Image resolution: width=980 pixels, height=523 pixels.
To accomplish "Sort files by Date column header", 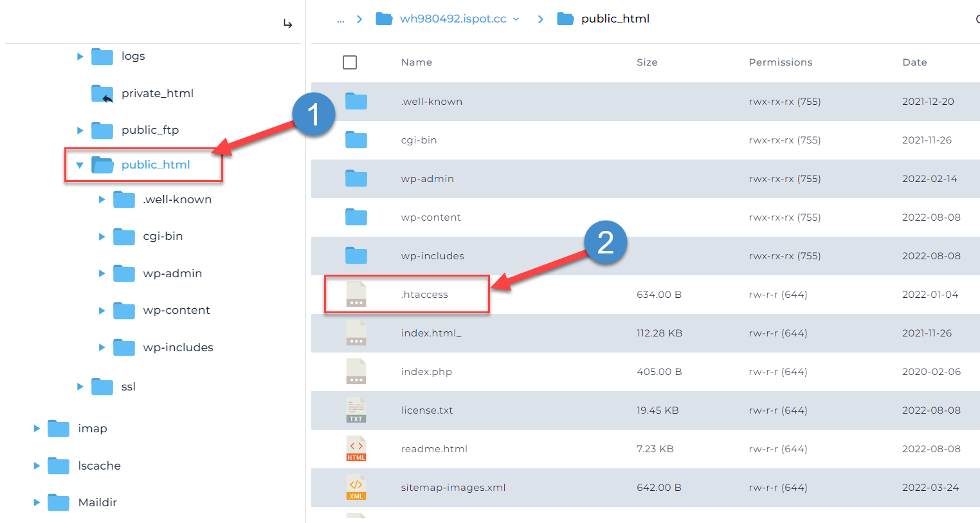I will click(x=914, y=62).
